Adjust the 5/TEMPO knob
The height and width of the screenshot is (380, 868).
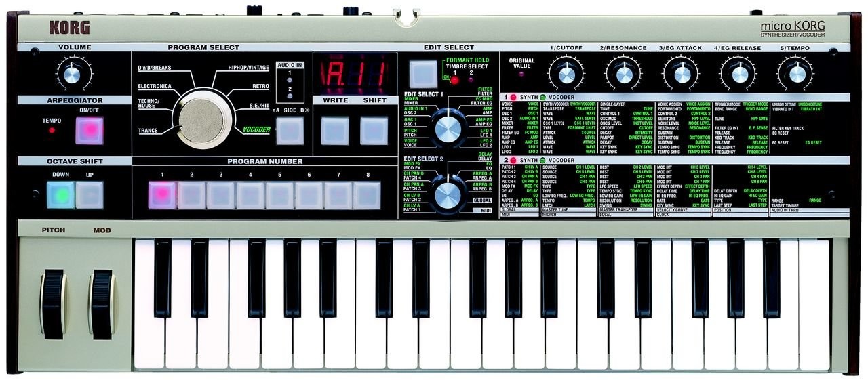(x=797, y=73)
